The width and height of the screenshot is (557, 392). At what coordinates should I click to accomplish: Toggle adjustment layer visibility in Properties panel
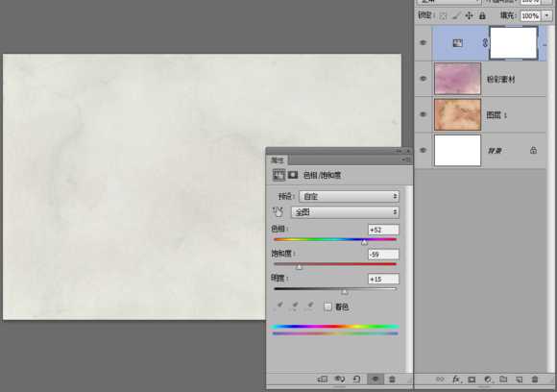[375, 380]
